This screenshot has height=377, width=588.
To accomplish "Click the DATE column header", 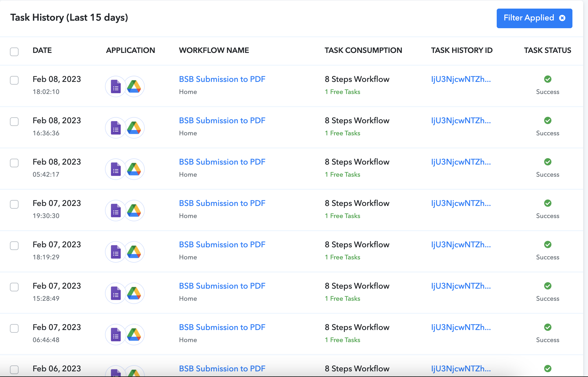I will click(x=42, y=50).
